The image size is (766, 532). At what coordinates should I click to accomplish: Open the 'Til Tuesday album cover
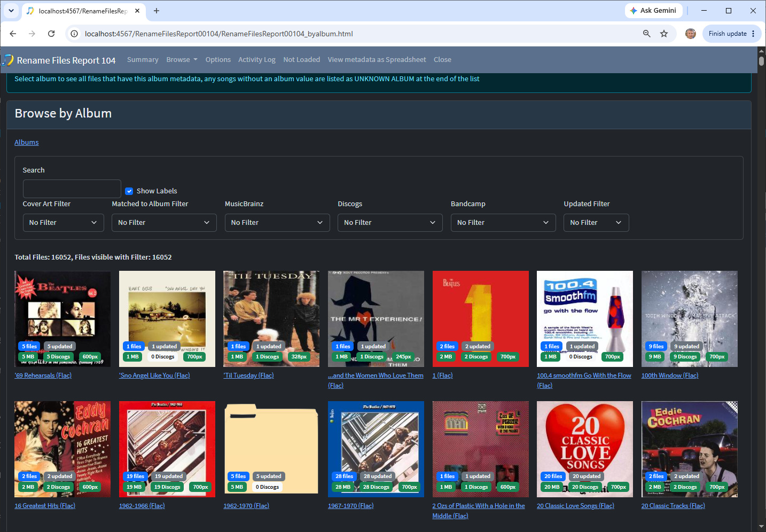[x=271, y=319]
